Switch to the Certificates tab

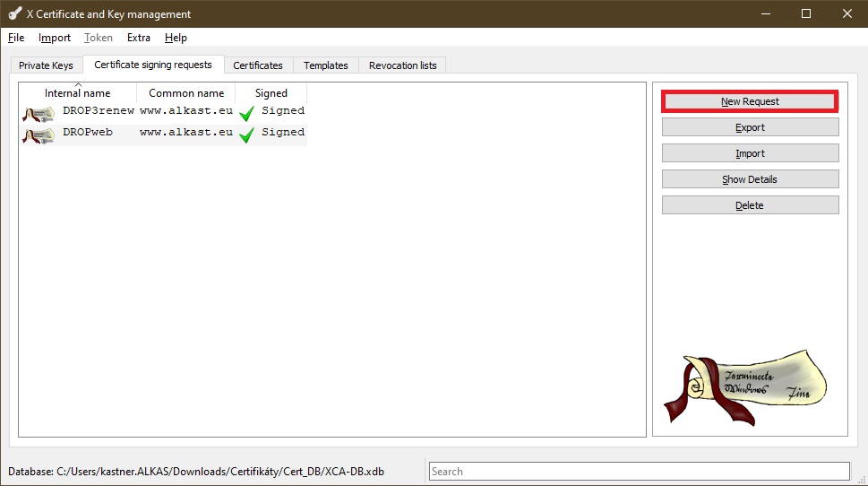(x=258, y=65)
